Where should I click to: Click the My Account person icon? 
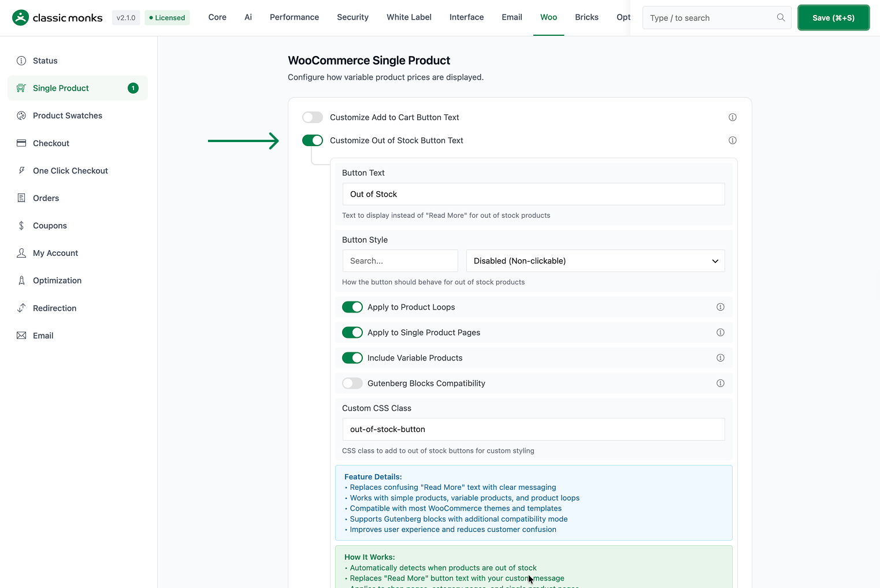click(x=21, y=253)
